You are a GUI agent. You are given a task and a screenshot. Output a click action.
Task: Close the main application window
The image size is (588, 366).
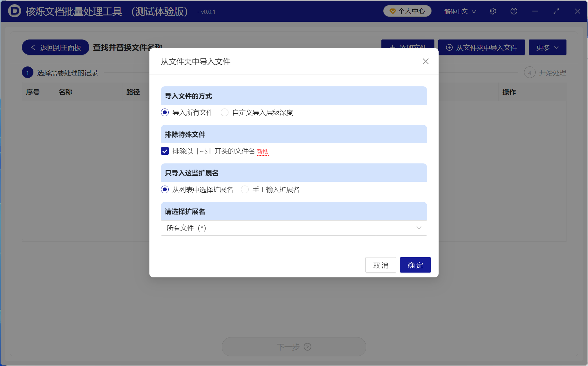click(577, 11)
